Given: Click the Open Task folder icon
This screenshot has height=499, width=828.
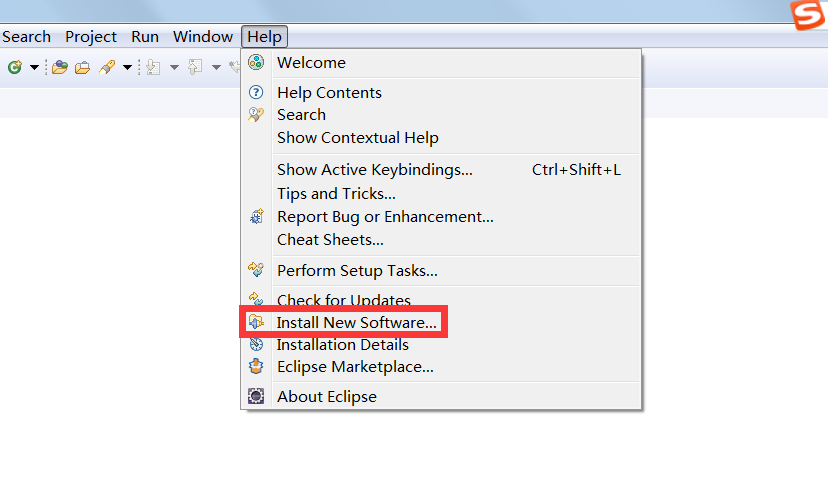Looking at the screenshot, I should tap(82, 68).
